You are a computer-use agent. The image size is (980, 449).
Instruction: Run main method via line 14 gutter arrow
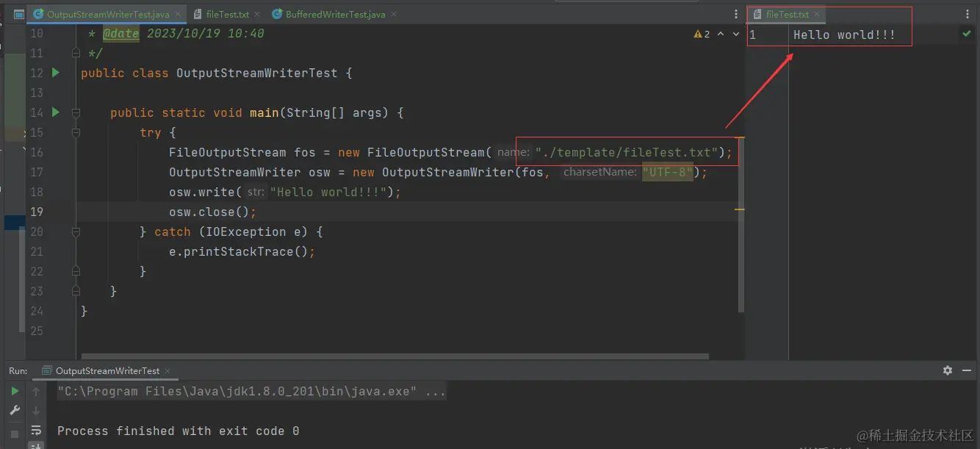coord(56,112)
